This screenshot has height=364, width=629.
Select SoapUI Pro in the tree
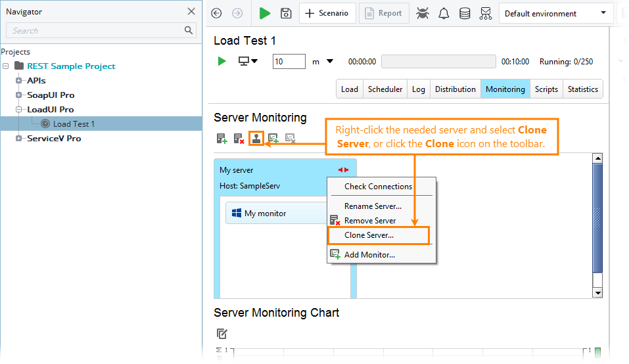click(x=51, y=95)
